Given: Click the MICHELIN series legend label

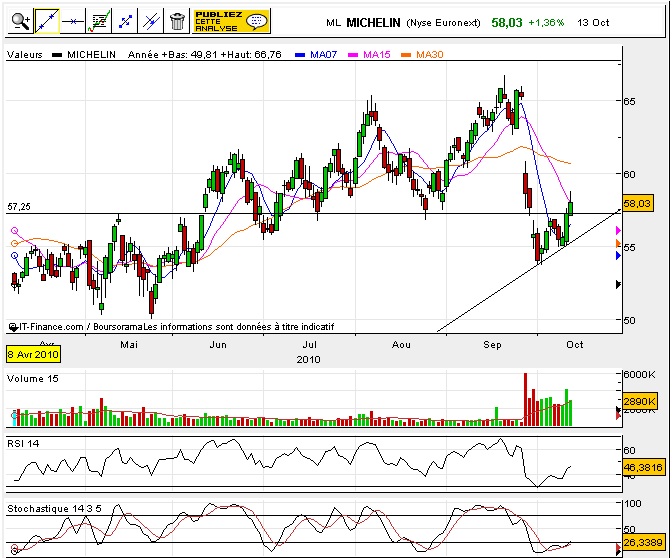Looking at the screenshot, I should click(x=91, y=54).
